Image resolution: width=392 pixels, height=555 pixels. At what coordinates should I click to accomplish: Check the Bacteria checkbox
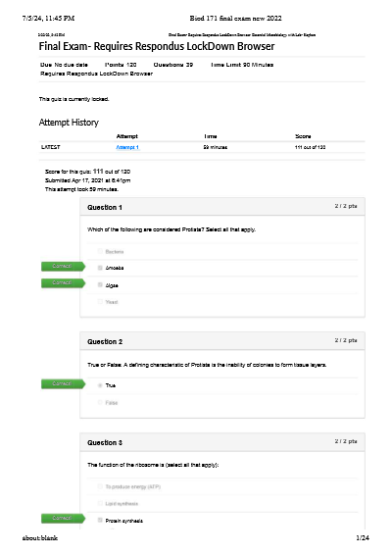(100, 251)
